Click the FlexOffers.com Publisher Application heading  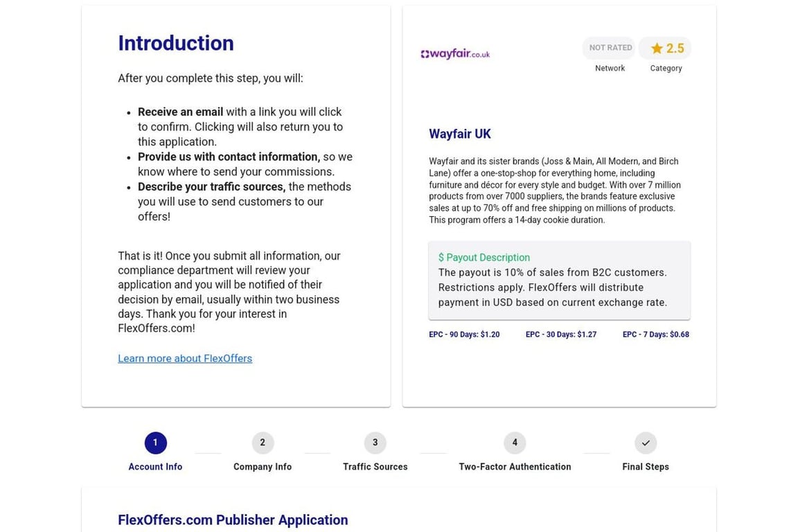(233, 520)
